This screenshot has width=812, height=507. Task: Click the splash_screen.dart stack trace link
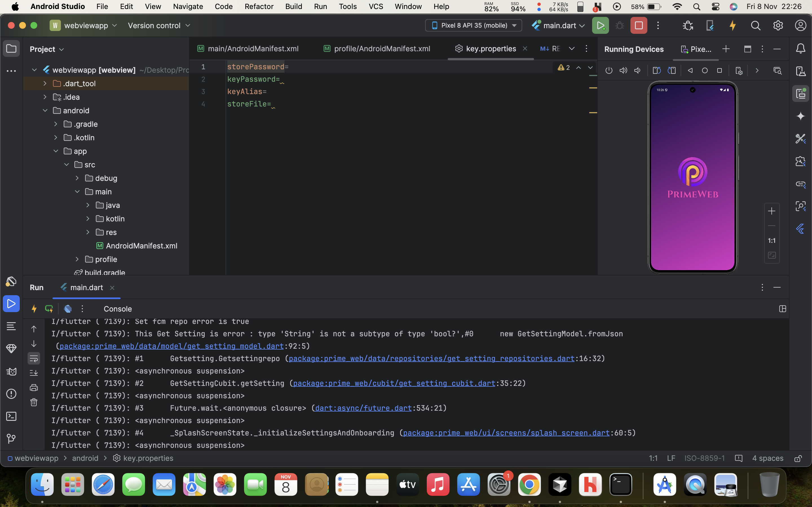point(506,433)
